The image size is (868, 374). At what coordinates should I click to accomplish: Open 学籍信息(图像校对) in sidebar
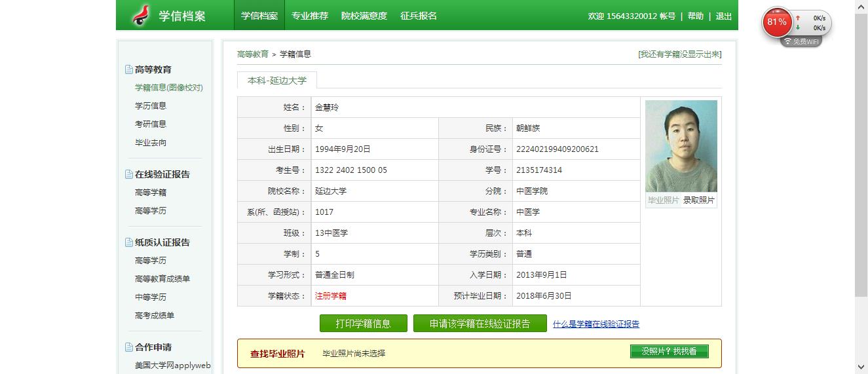(169, 88)
